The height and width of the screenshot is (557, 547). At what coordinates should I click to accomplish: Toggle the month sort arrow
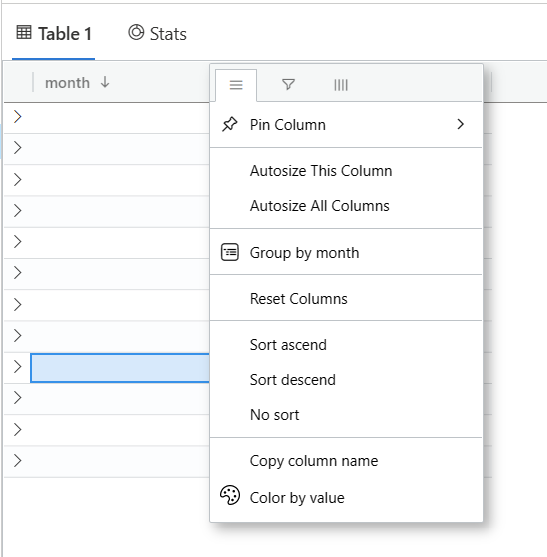tap(105, 82)
